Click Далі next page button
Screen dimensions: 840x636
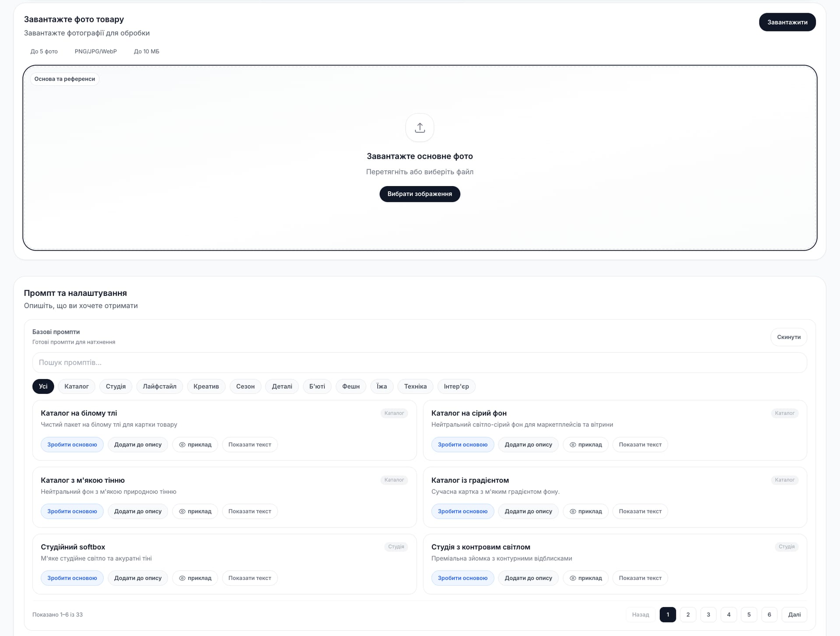(x=794, y=615)
